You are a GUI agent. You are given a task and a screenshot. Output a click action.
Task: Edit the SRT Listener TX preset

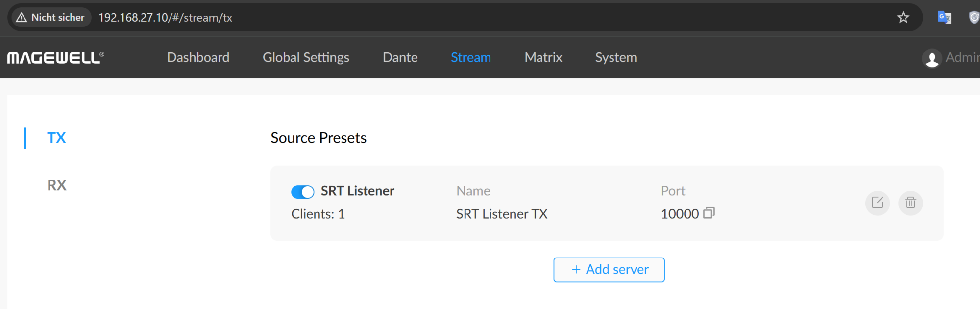point(877,203)
